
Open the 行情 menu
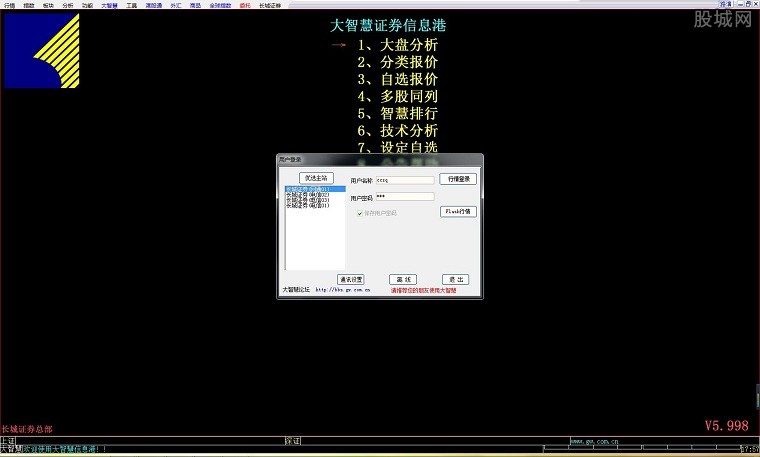point(9,5)
